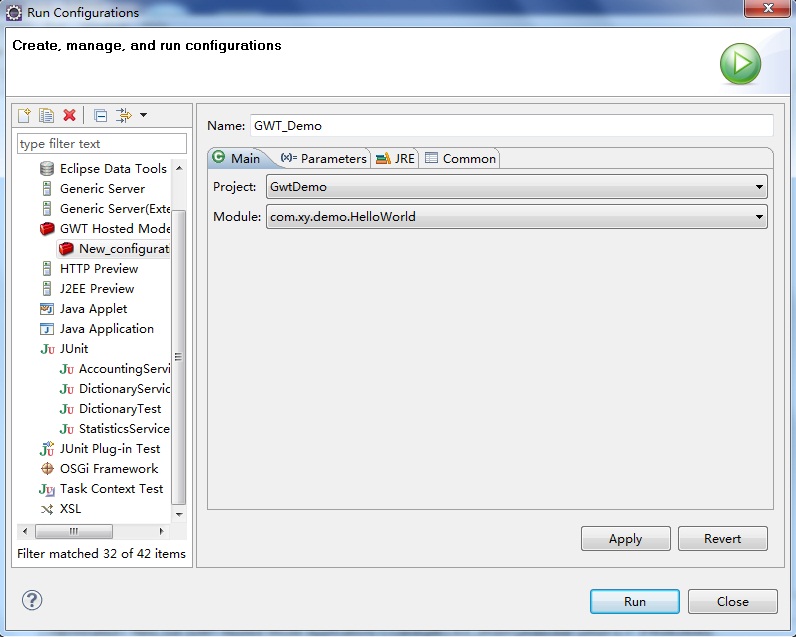Click the vertical scrollbar thumb in tree
Image resolution: width=796 pixels, height=637 pixels.
coord(179,357)
